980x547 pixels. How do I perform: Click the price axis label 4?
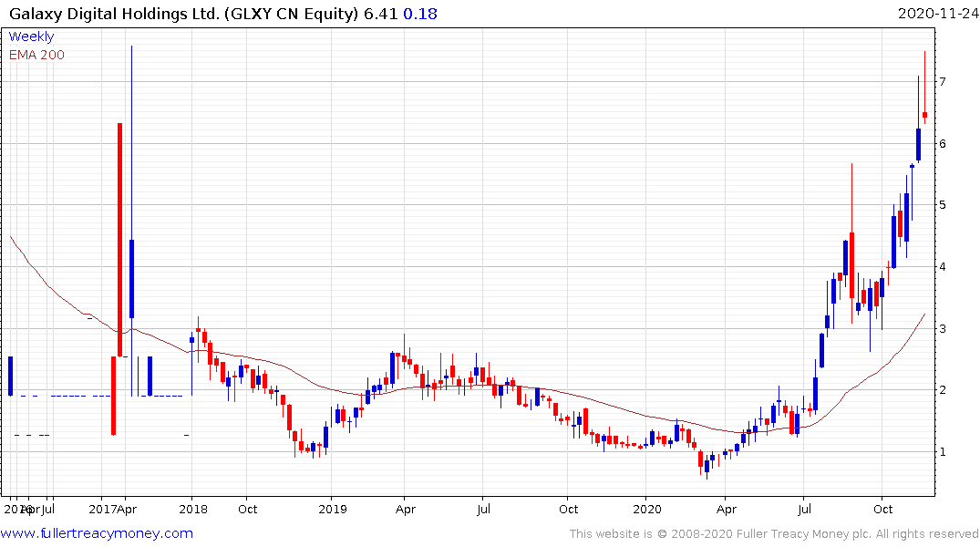pos(942,267)
